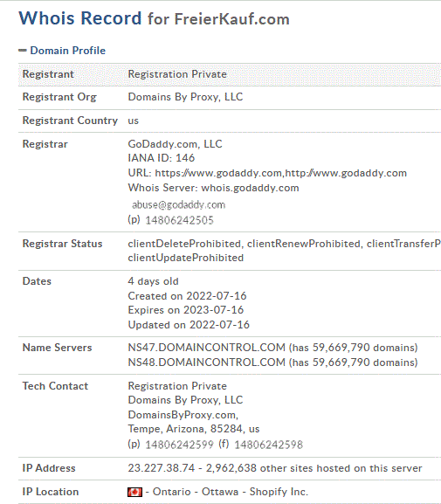Viewport: 441px width, 504px height.
Task: Click the clientUpdateProhibited status text
Action: [x=186, y=258]
